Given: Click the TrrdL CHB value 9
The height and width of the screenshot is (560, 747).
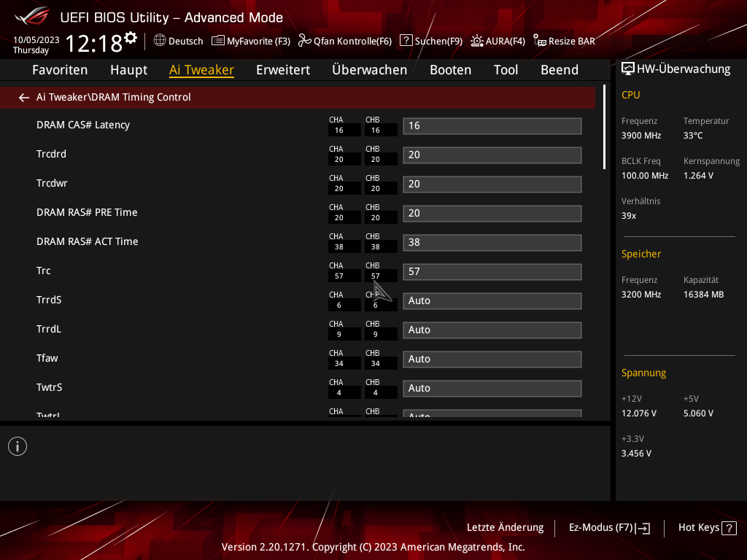Looking at the screenshot, I should 376,335.
